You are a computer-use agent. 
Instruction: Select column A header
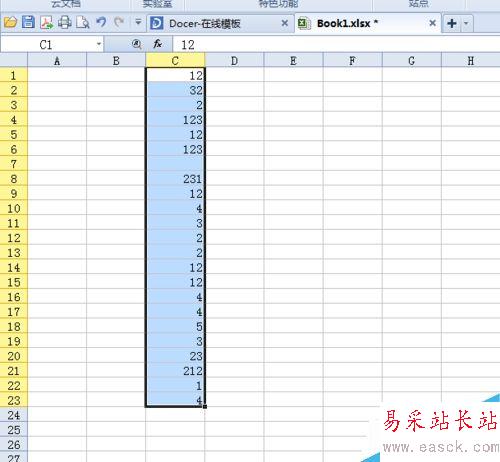tap(57, 61)
